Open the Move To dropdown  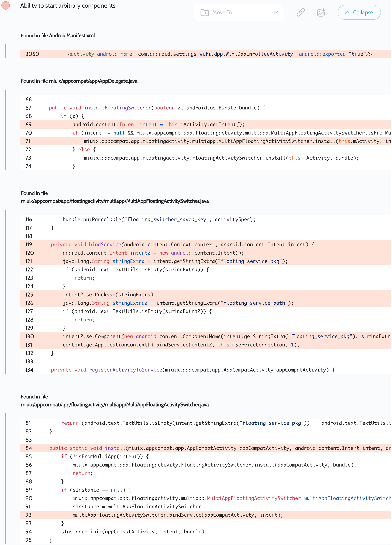point(239,12)
